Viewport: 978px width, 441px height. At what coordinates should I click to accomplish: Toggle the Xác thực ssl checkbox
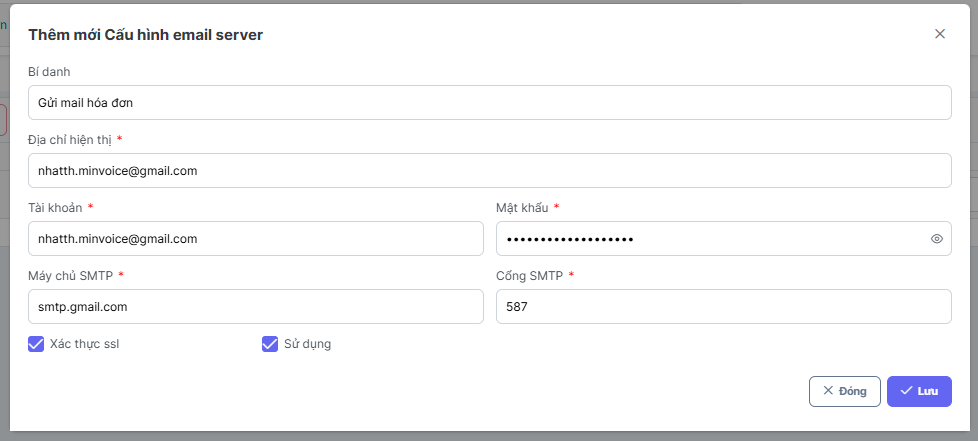coord(36,344)
